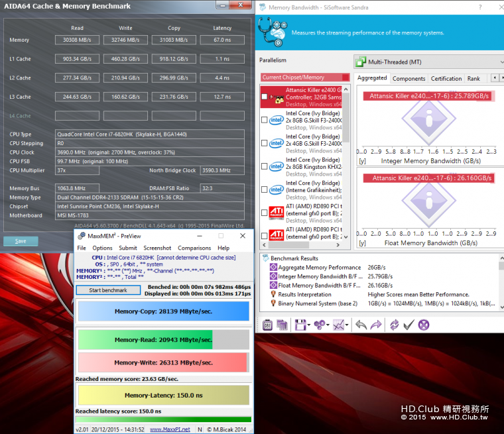Open the MaxxMEM Help menu

pos(223,248)
